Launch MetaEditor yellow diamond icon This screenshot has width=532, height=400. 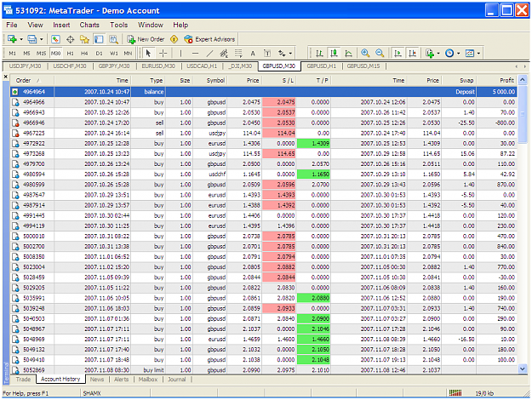[174, 39]
